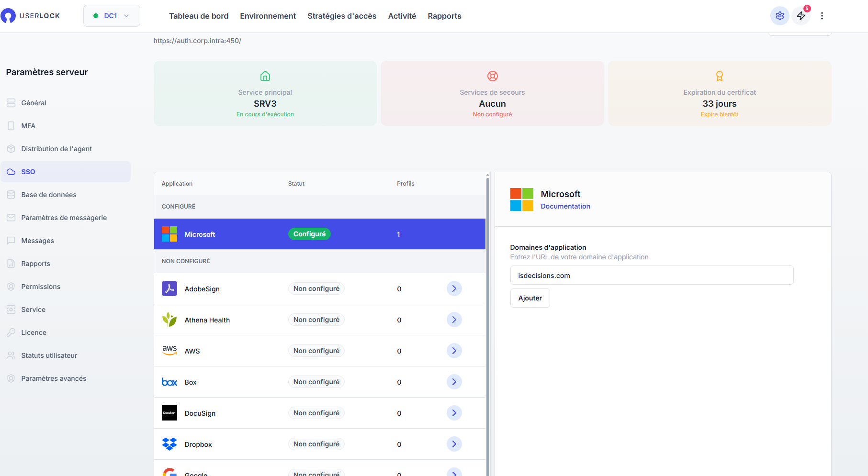Click the Athena Health leaf icon
The width and height of the screenshot is (868, 476).
[169, 320]
